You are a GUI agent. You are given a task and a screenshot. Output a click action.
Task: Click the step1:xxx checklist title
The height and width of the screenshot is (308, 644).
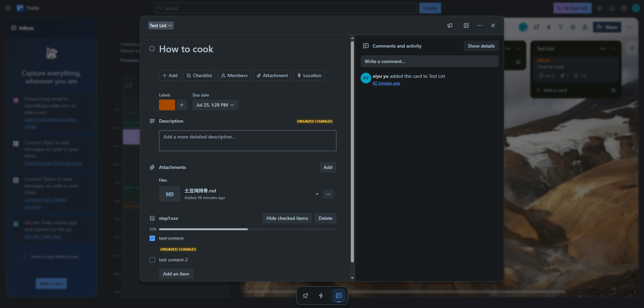click(x=168, y=218)
